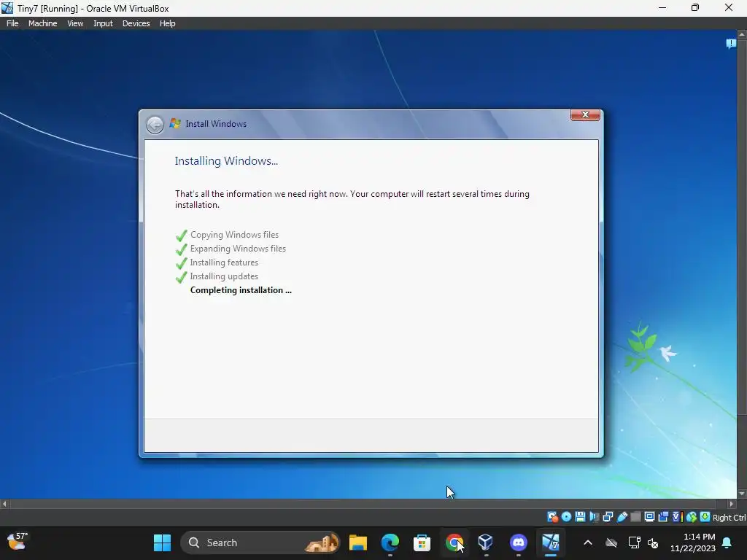
Task: Click the VirtualBox window title bar icon
Action: 7,8
